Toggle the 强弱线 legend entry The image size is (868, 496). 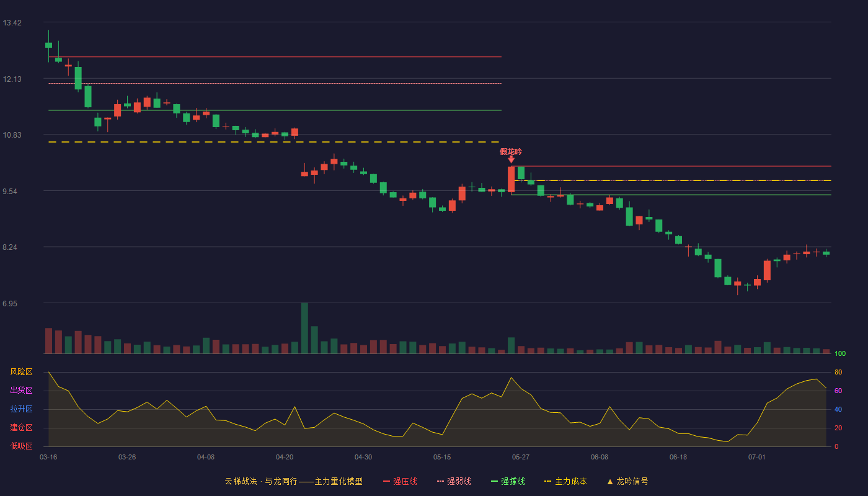pos(454,481)
